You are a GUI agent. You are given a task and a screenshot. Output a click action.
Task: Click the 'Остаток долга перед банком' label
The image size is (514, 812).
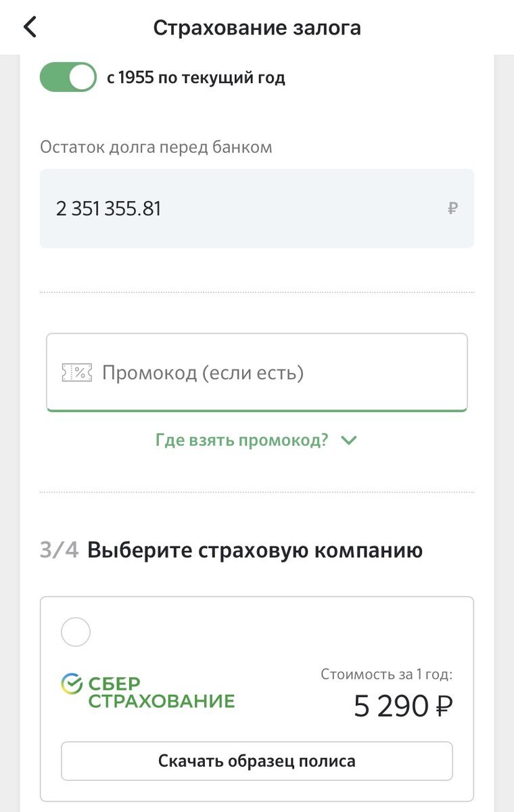156,146
